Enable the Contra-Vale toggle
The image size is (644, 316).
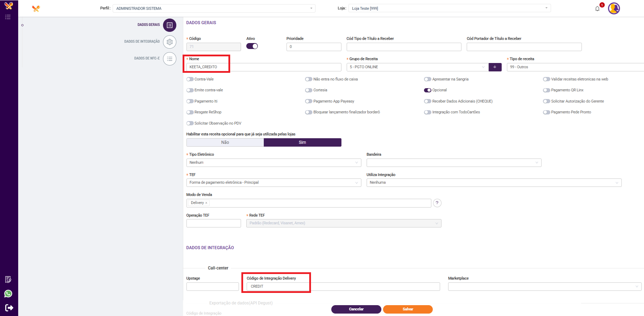[190, 79]
